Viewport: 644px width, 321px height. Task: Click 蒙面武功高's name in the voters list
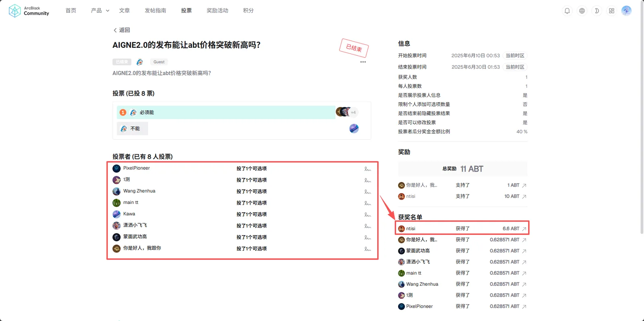tap(135, 237)
